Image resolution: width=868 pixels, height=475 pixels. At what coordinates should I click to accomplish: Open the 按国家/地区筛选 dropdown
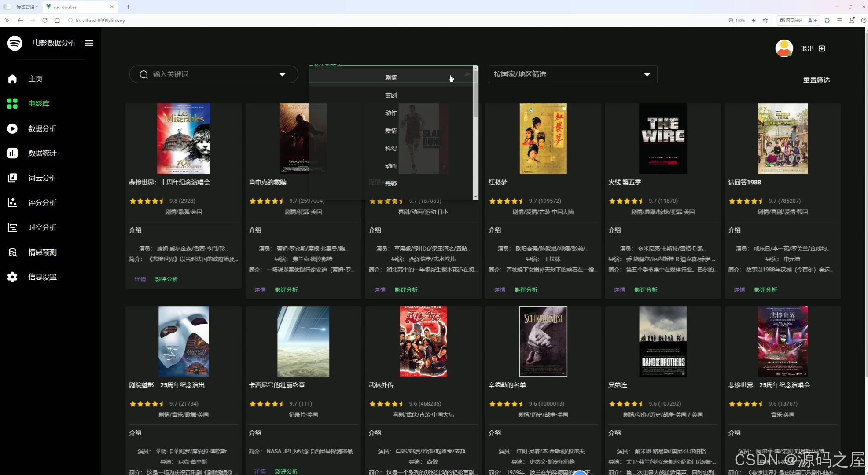click(x=573, y=74)
